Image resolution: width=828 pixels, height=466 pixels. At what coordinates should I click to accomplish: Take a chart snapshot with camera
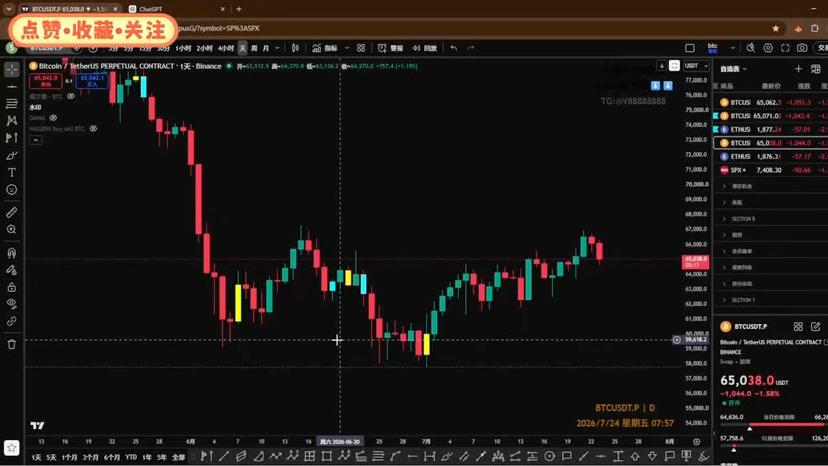point(802,48)
